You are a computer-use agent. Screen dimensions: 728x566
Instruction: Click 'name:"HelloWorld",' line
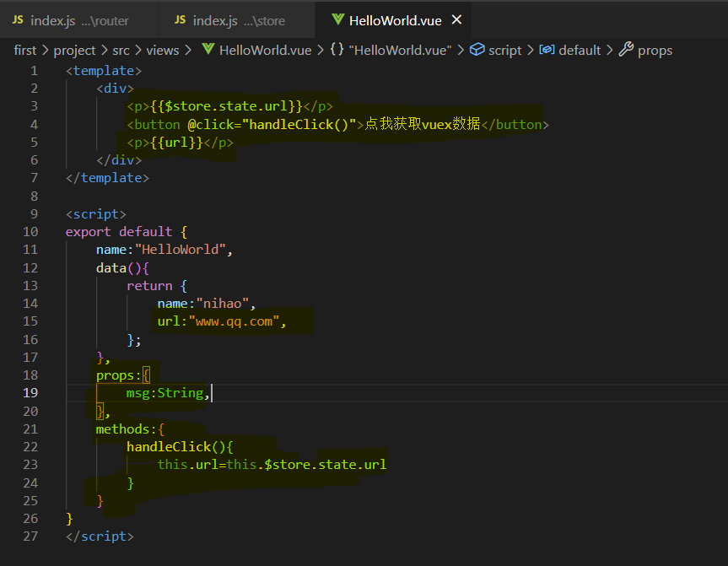click(164, 250)
